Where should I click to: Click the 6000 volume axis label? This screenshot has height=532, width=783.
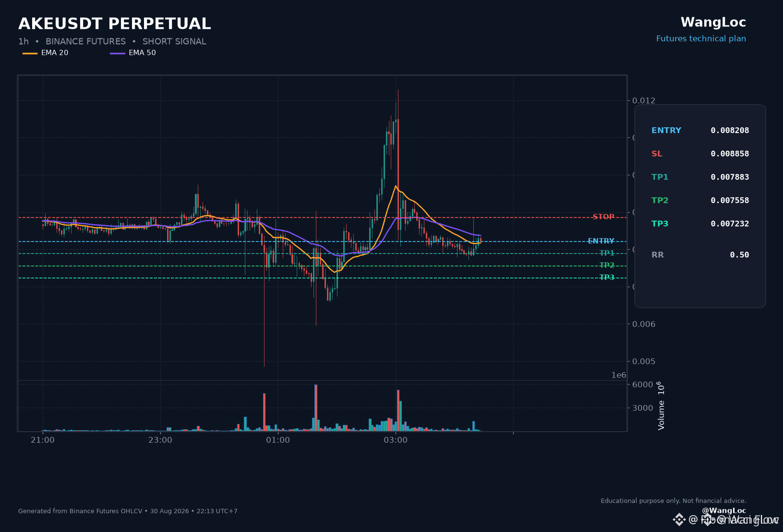(643, 385)
